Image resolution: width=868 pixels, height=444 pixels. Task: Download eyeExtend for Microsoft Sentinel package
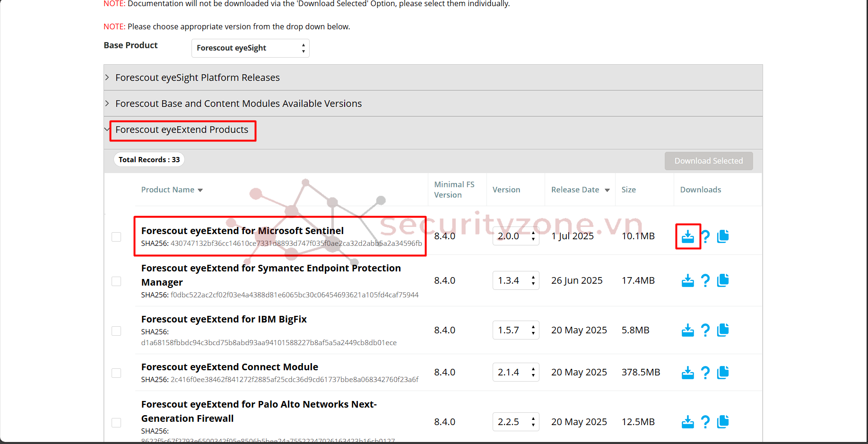coord(688,236)
